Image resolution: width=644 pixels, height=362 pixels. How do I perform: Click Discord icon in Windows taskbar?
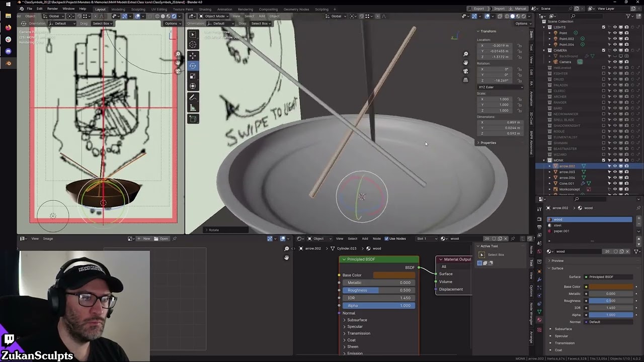8,51
